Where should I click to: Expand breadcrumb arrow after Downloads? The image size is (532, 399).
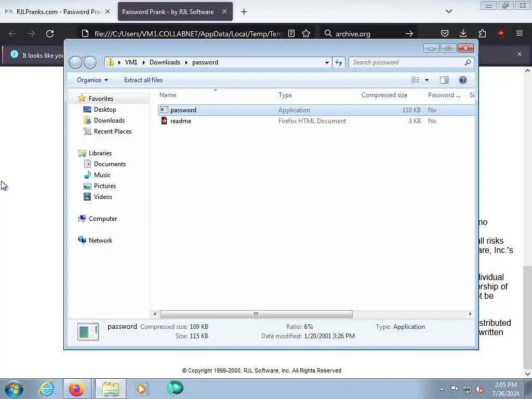point(187,62)
